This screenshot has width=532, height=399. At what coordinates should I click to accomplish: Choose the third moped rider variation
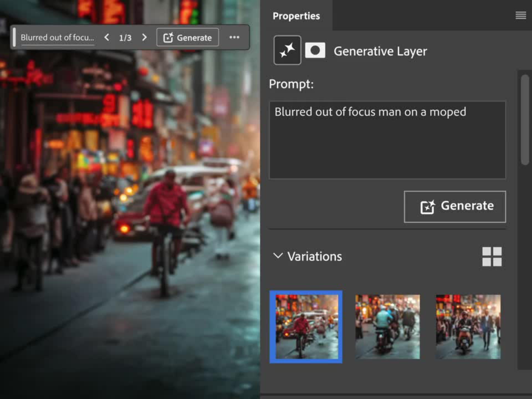tap(468, 327)
